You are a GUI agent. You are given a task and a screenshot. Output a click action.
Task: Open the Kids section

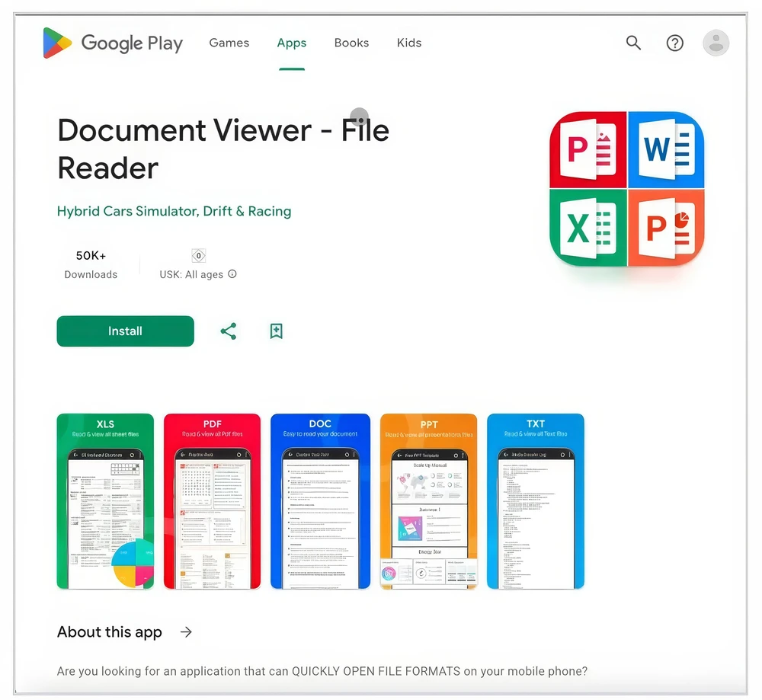(x=408, y=43)
